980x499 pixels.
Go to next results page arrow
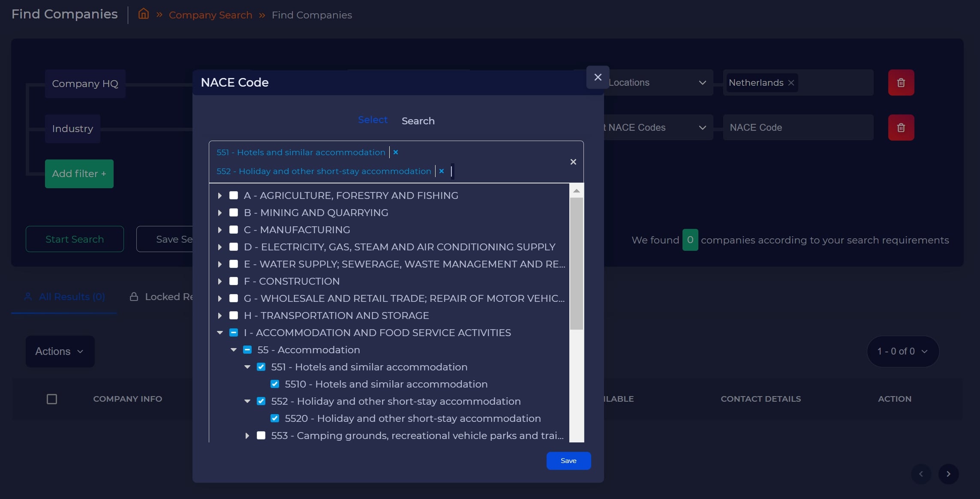coord(948,474)
